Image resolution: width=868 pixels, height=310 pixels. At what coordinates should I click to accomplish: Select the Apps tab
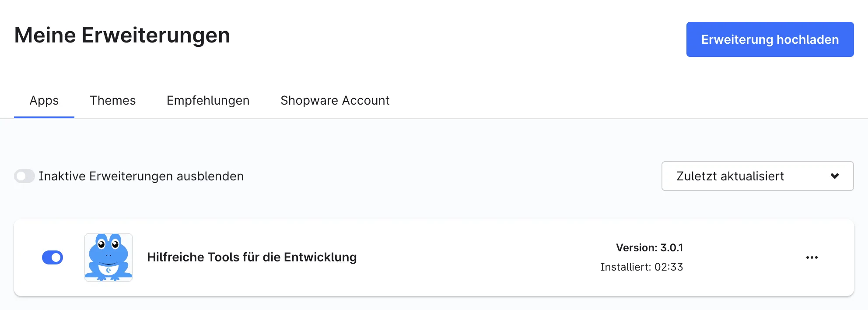point(44,100)
